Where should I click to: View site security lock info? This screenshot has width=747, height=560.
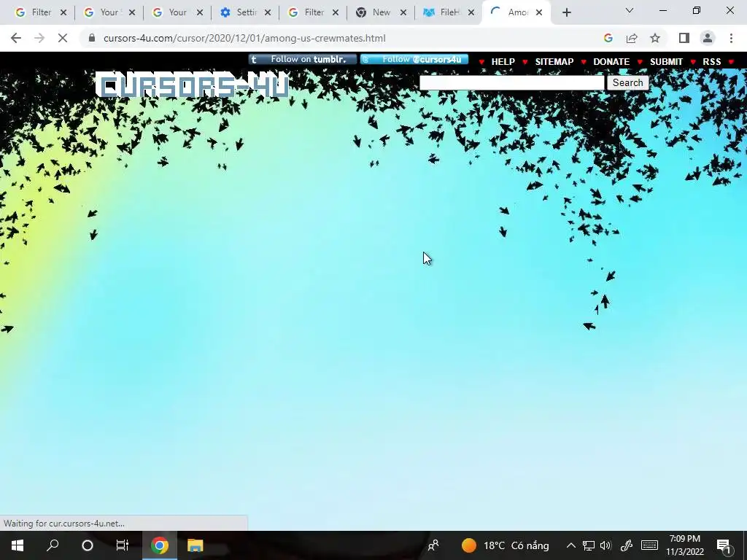[92, 38]
